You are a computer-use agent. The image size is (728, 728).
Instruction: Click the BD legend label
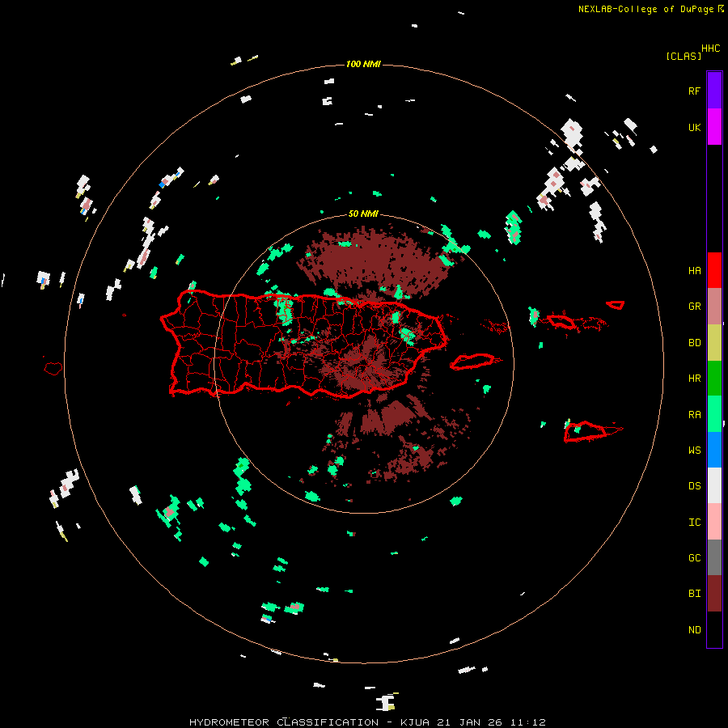(x=694, y=342)
